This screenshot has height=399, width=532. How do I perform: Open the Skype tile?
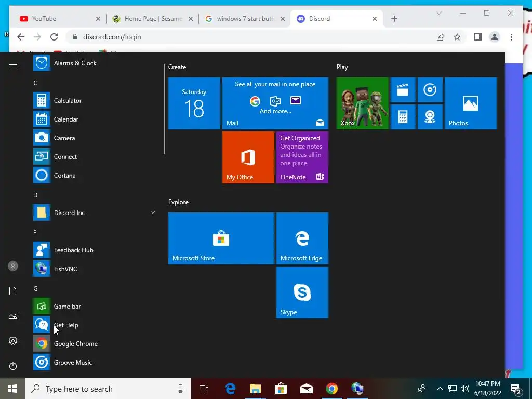click(x=302, y=292)
